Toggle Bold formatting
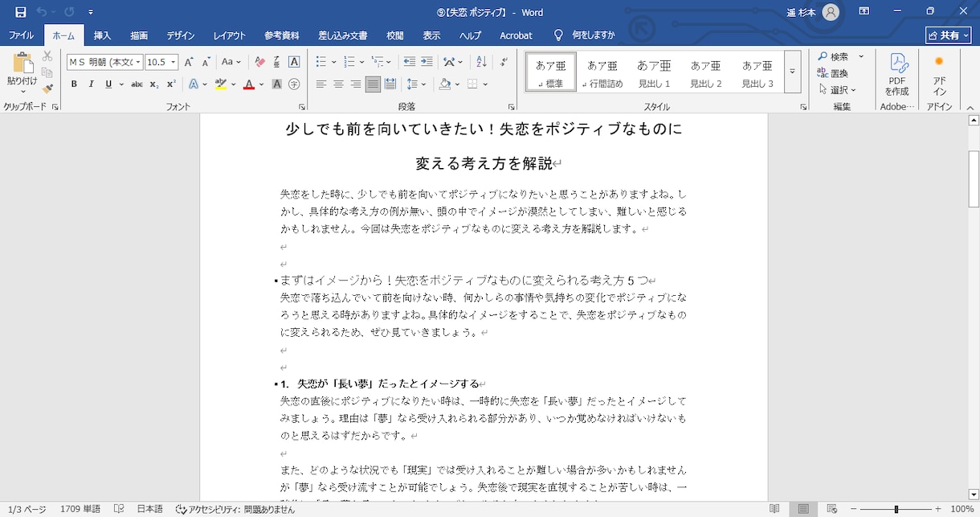The width and height of the screenshot is (980, 517). [74, 84]
